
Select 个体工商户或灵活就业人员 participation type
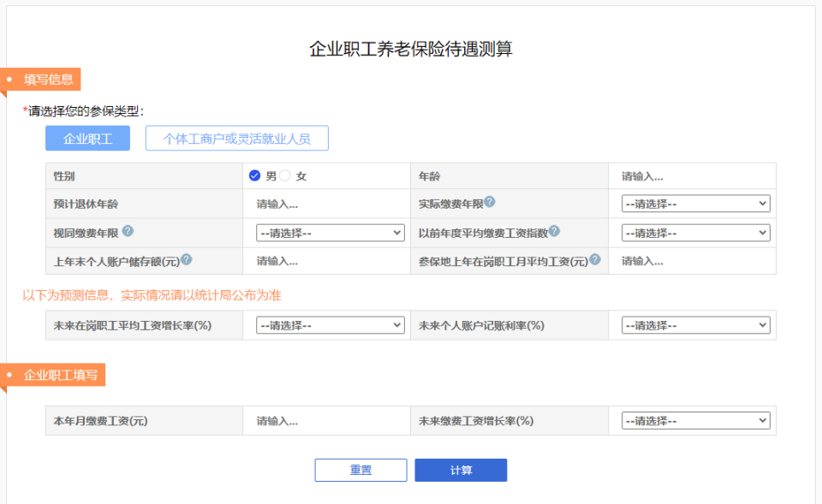coord(237,138)
